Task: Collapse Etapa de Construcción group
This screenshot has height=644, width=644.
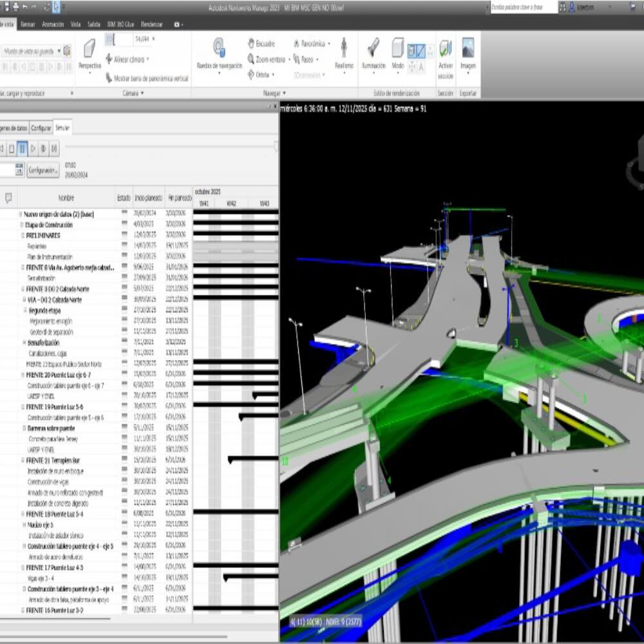Action: 22,225
